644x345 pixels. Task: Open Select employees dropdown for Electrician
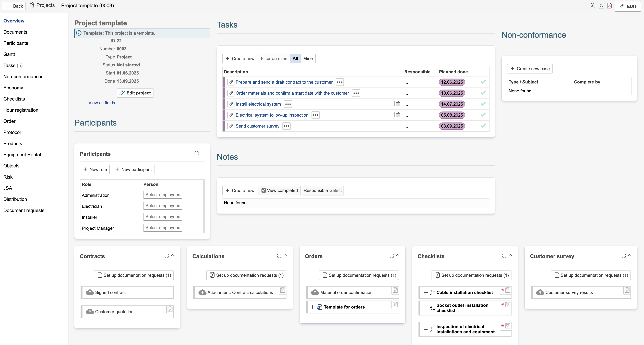163,206
